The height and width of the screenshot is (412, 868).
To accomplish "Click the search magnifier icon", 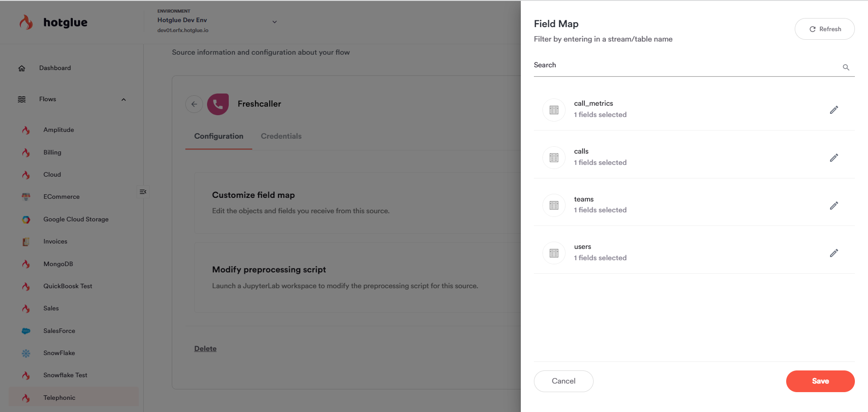I will click(846, 67).
